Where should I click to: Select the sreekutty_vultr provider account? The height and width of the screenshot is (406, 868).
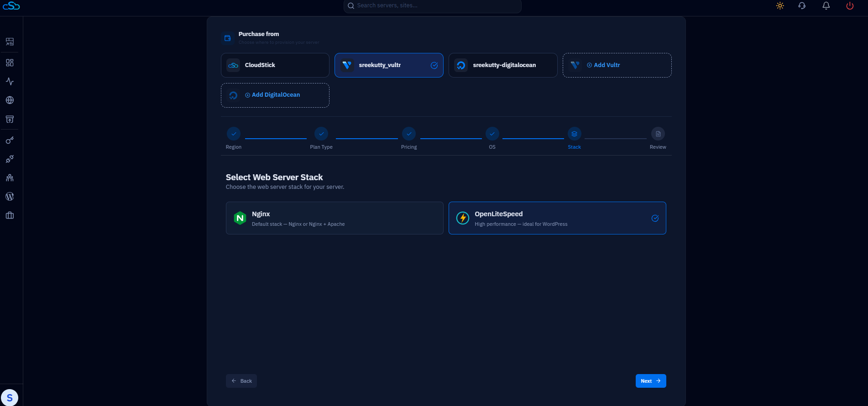[x=389, y=65]
